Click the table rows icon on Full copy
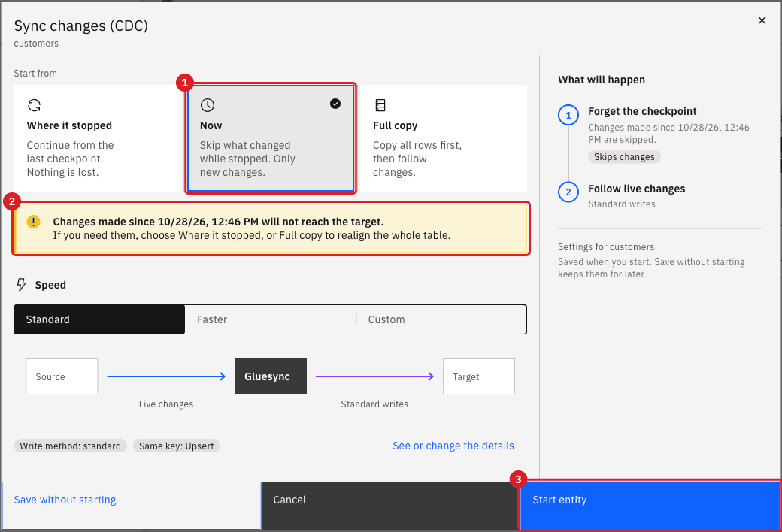The width and height of the screenshot is (782, 532). point(380,105)
